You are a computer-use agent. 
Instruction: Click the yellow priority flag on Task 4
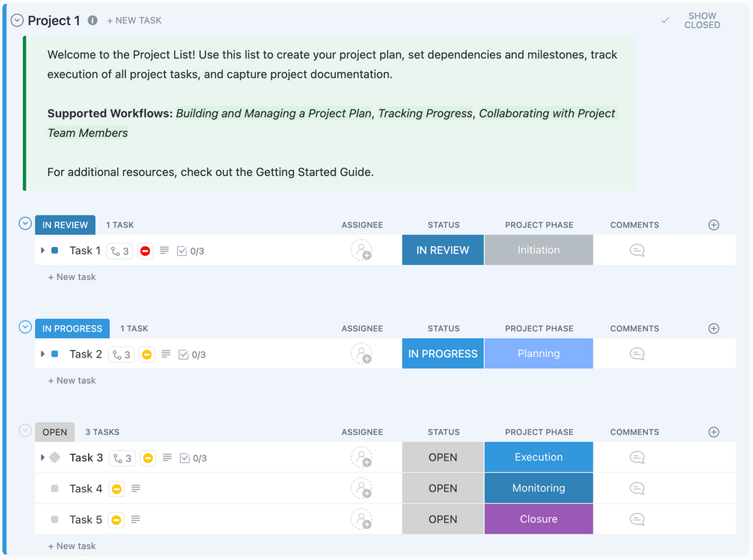coord(117,488)
